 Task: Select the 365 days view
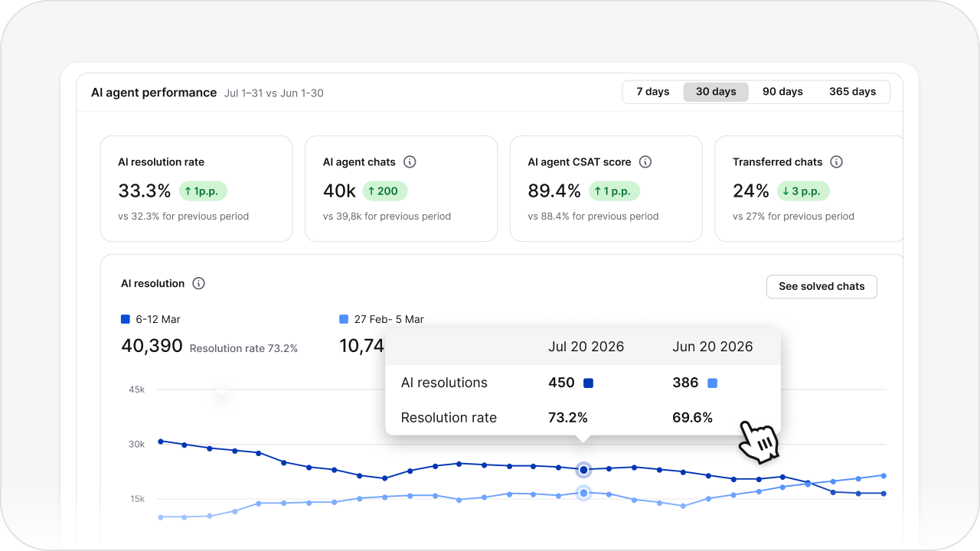tap(852, 91)
